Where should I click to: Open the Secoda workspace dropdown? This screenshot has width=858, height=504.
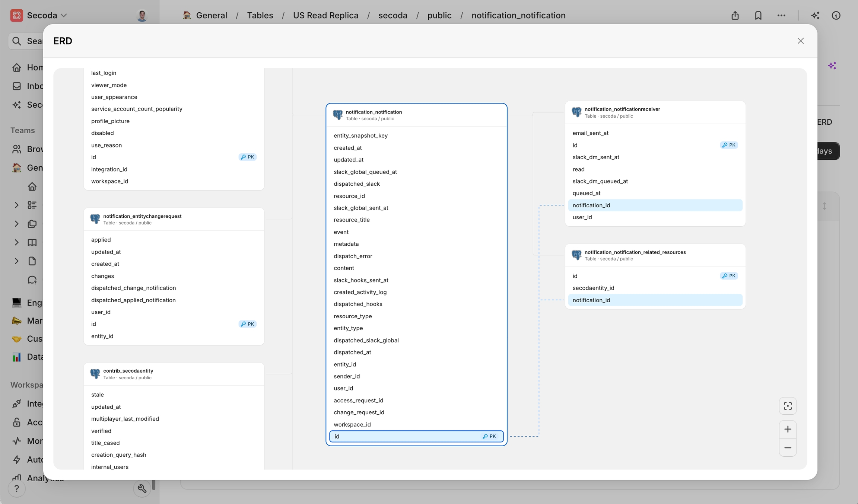click(x=47, y=15)
